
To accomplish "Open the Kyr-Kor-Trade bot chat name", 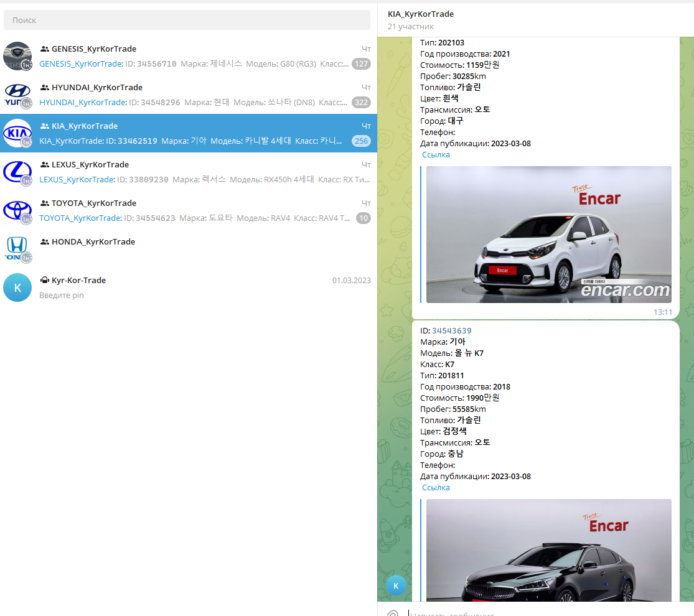I will click(79, 280).
